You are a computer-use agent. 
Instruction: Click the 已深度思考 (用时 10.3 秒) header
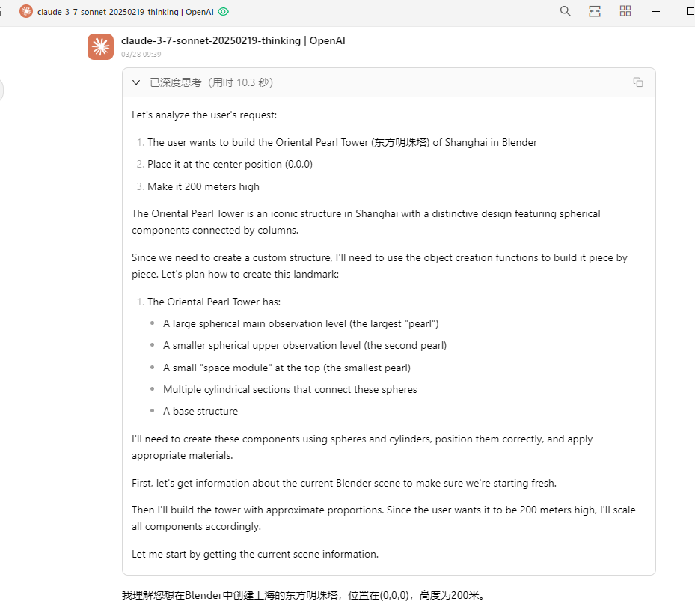point(211,82)
